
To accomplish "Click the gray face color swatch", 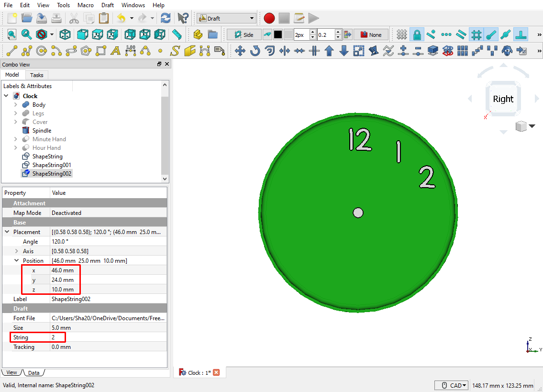I will (x=288, y=34).
